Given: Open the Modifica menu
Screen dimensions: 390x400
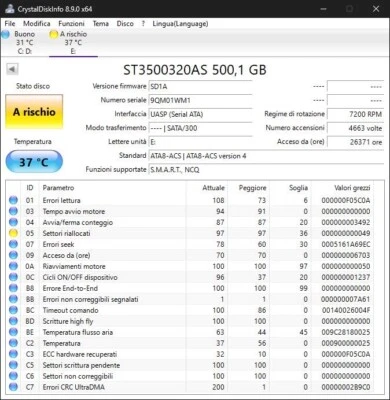Looking at the screenshot, I should click(x=37, y=24).
